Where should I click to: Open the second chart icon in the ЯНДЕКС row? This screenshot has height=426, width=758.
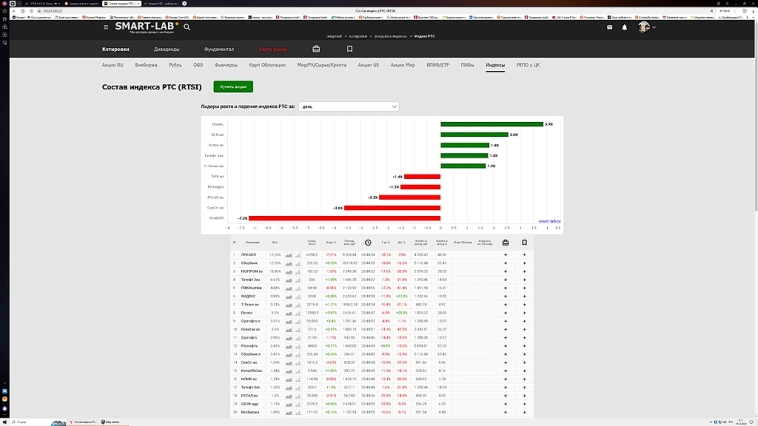[x=297, y=296]
